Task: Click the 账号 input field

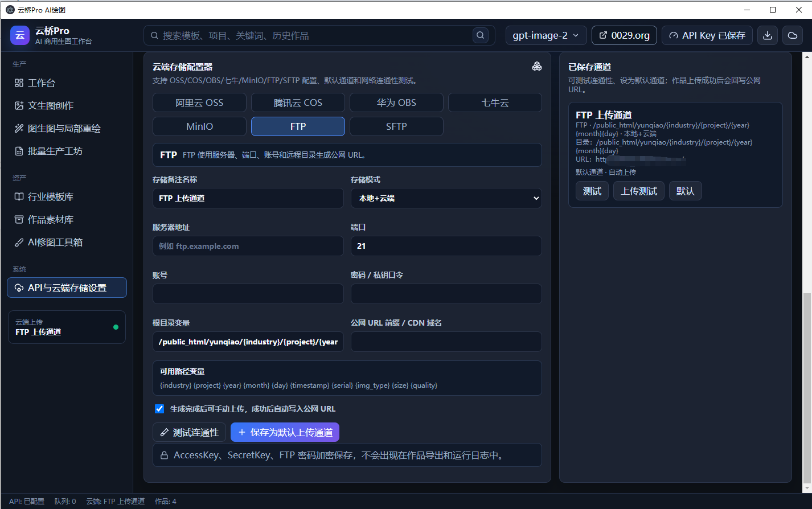Action: pos(248,294)
